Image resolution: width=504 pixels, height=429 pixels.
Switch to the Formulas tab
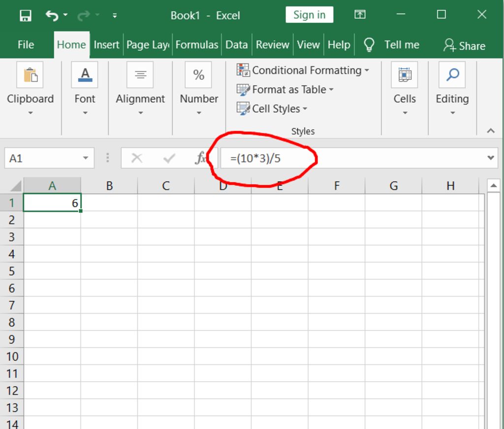197,45
